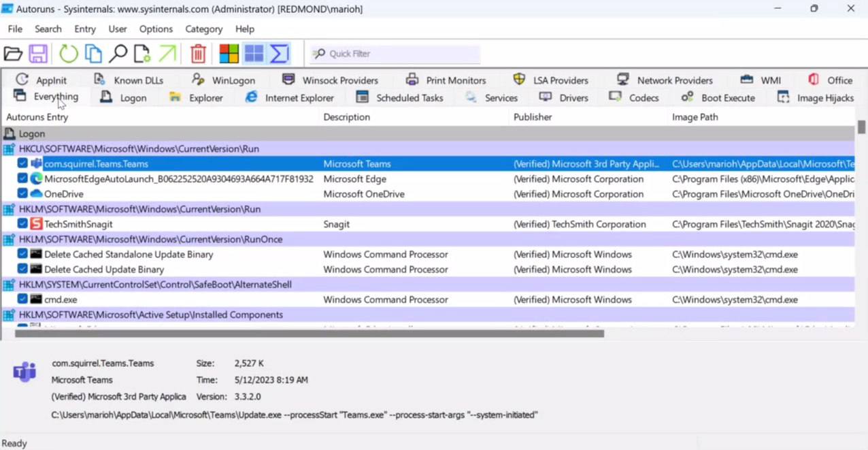Select the HKLM SafeBoot AlternateShell key row
Screen dimensions: 868x450
point(429,284)
